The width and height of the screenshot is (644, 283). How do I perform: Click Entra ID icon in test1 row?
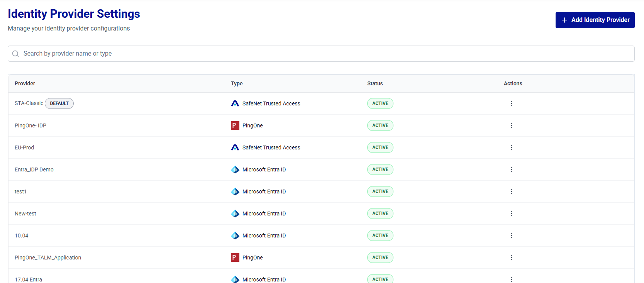[235, 191]
